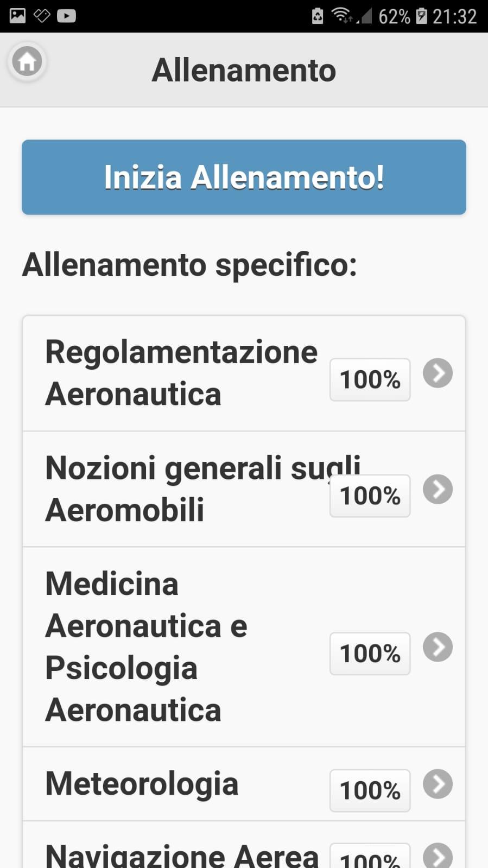Tap the home icon button
This screenshot has height=868, width=488.
tap(27, 61)
